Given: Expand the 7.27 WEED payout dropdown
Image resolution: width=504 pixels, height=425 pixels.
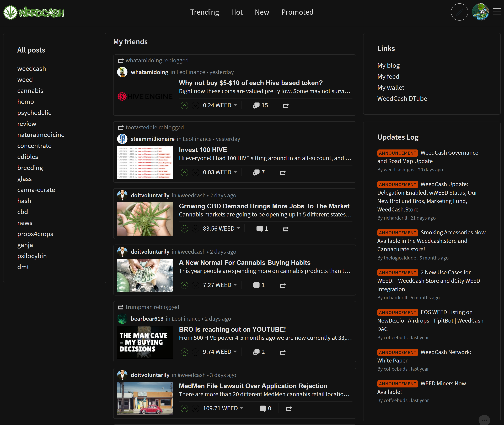Looking at the screenshot, I should pos(235,285).
